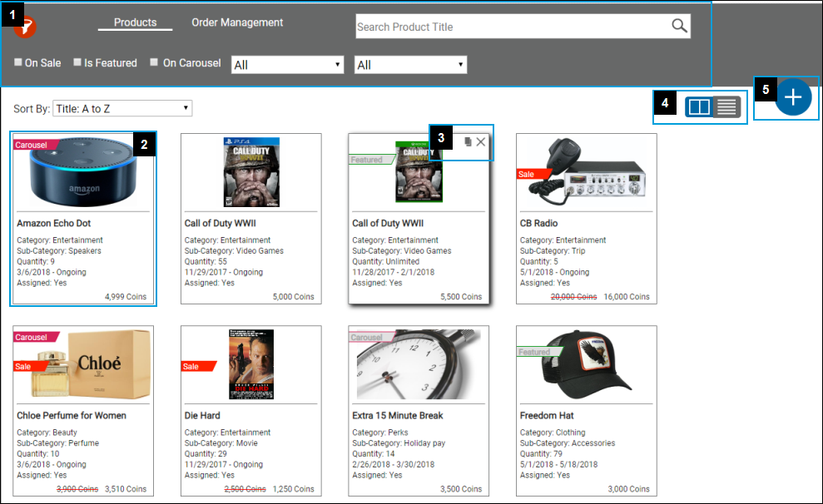Screen dimensions: 823x504
Task: Open the Extra 15 Minute Break clock image
Action: tap(419, 364)
